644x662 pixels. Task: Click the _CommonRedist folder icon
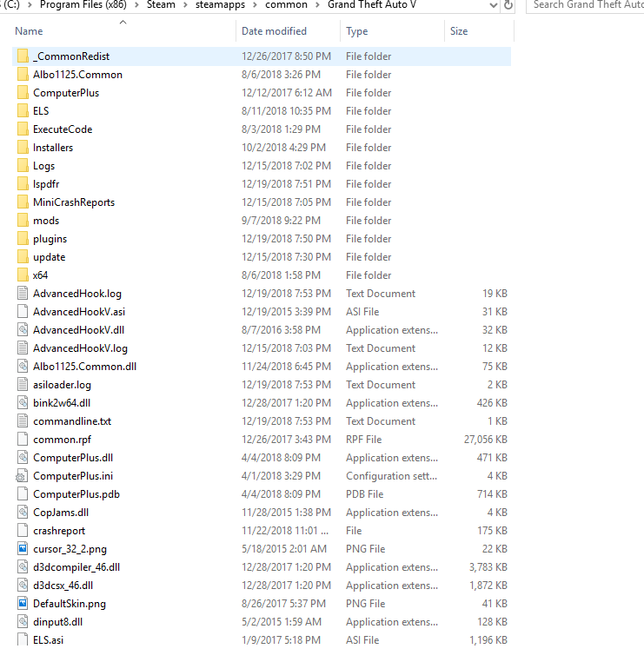pyautogui.click(x=23, y=56)
